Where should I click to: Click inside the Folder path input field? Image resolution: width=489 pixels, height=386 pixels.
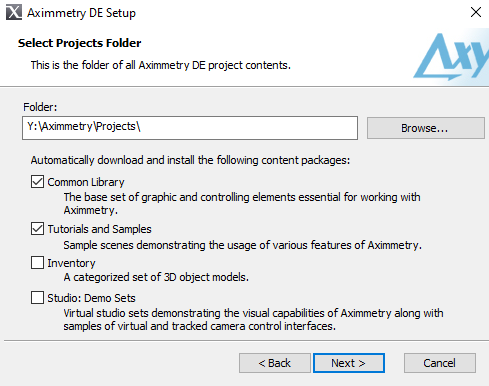pyautogui.click(x=190, y=128)
